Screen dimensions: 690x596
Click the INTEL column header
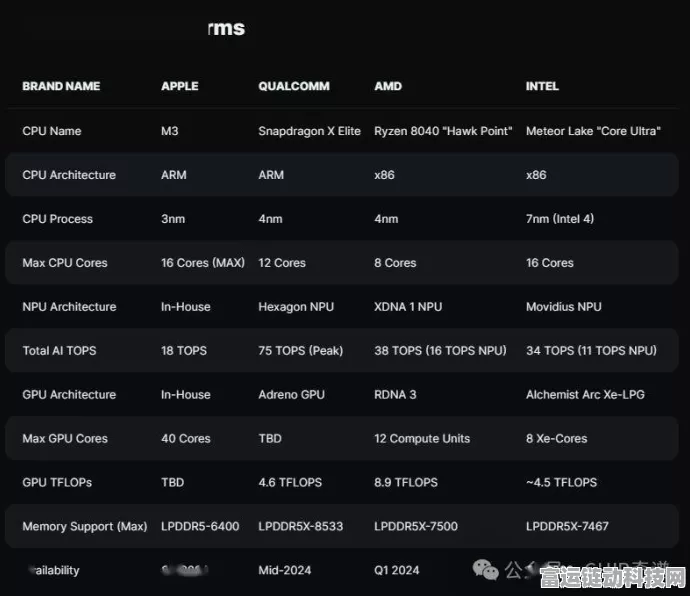click(x=542, y=86)
